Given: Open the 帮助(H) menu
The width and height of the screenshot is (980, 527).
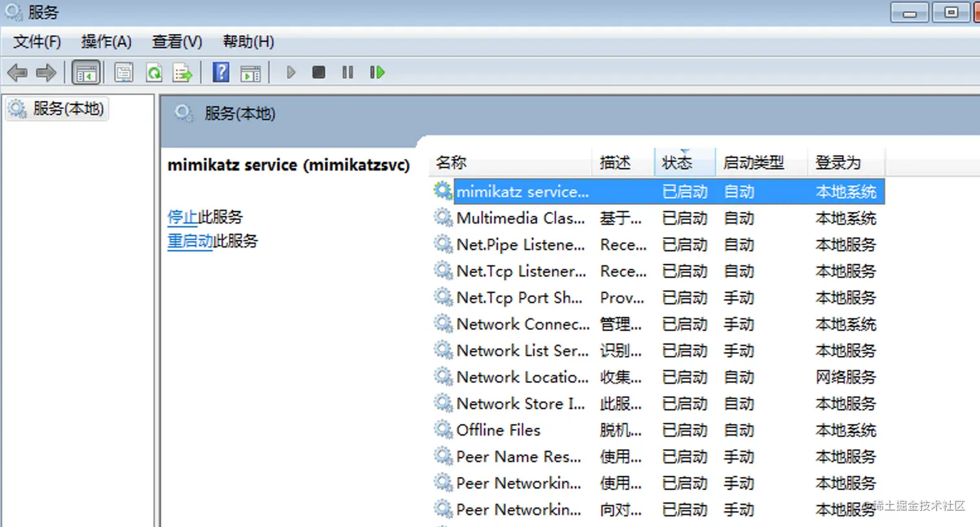Looking at the screenshot, I should click(x=248, y=42).
